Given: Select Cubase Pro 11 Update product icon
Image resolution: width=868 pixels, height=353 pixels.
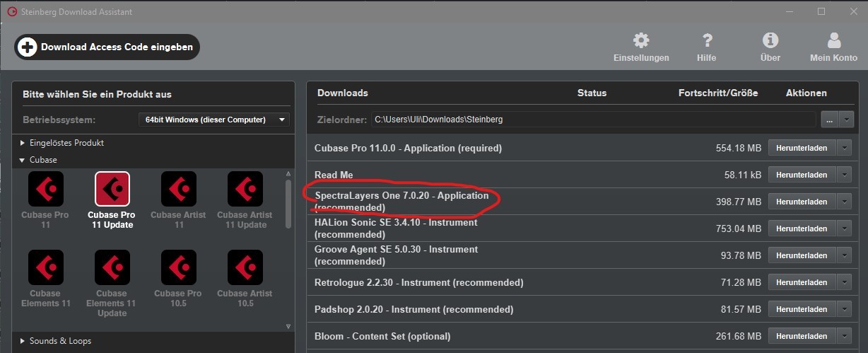Looking at the screenshot, I should pyautogui.click(x=112, y=189).
